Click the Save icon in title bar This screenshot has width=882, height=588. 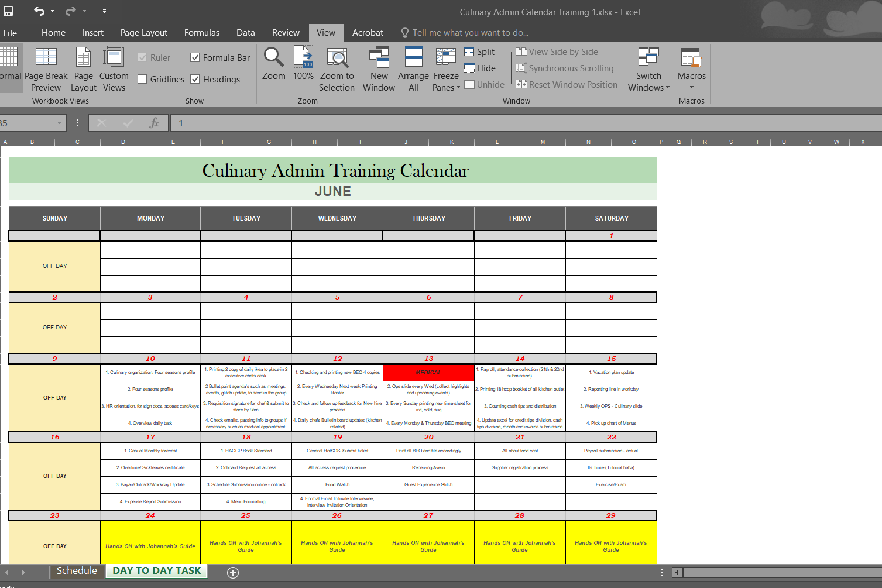[x=8, y=11]
